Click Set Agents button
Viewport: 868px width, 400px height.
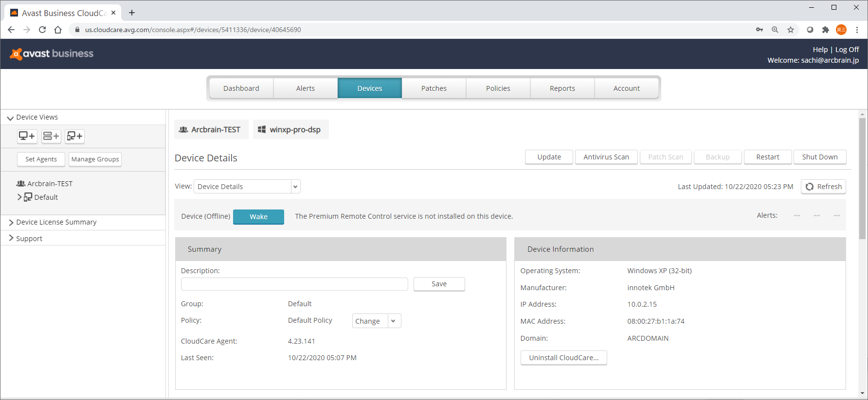pyautogui.click(x=41, y=159)
